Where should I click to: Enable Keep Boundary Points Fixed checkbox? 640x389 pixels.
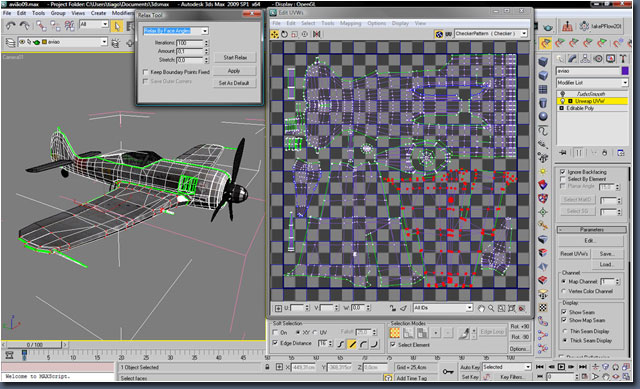tap(145, 72)
